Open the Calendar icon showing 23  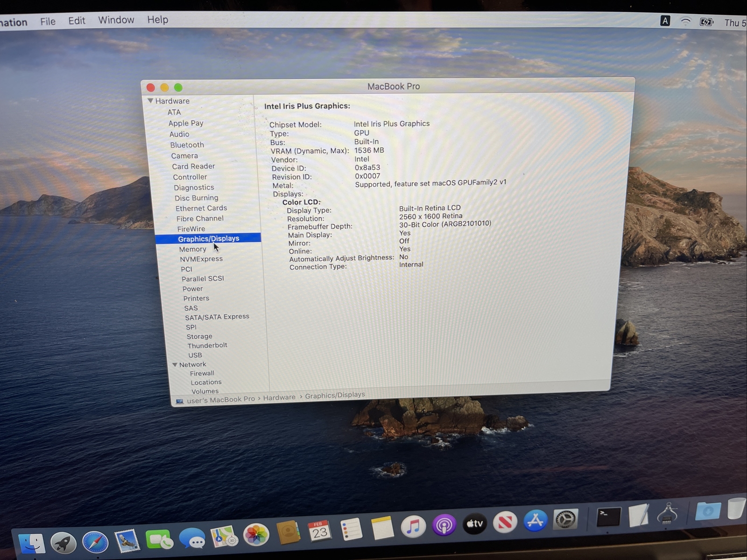point(320,532)
